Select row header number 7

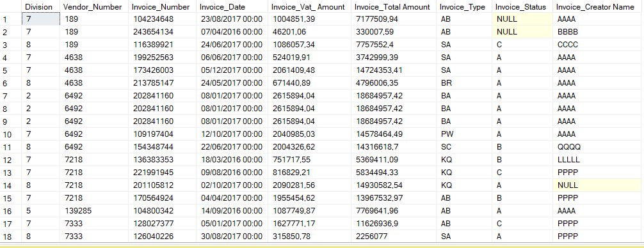pyautogui.click(x=11, y=96)
